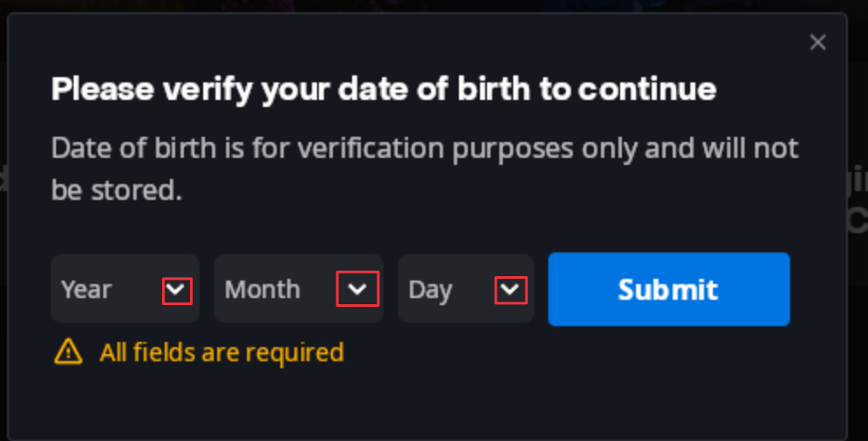The image size is (868, 441).
Task: Open the Day selection box
Action: 466,288
